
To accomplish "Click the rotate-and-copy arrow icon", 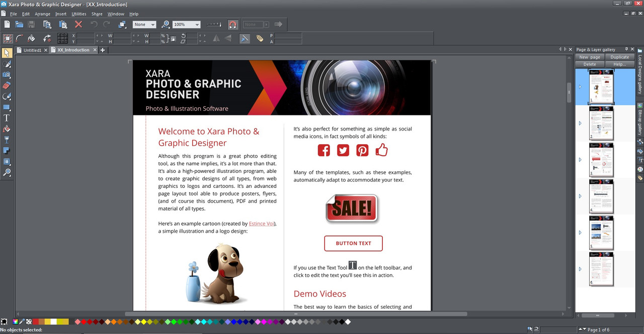I will point(47,38).
